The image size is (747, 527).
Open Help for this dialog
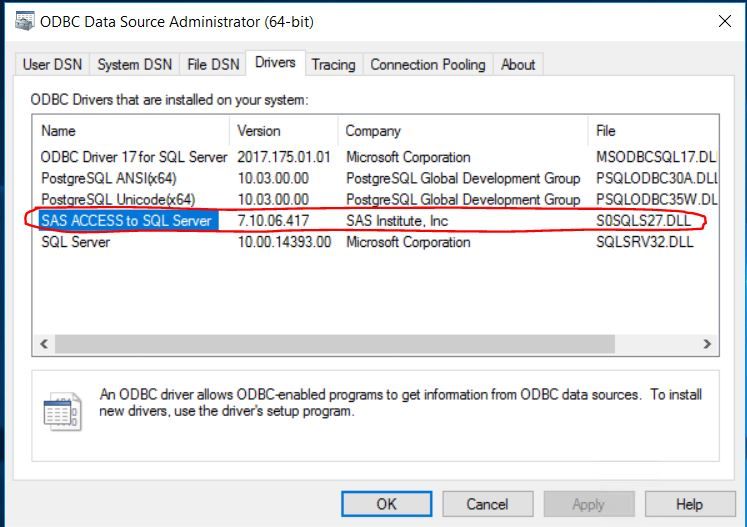pos(689,504)
